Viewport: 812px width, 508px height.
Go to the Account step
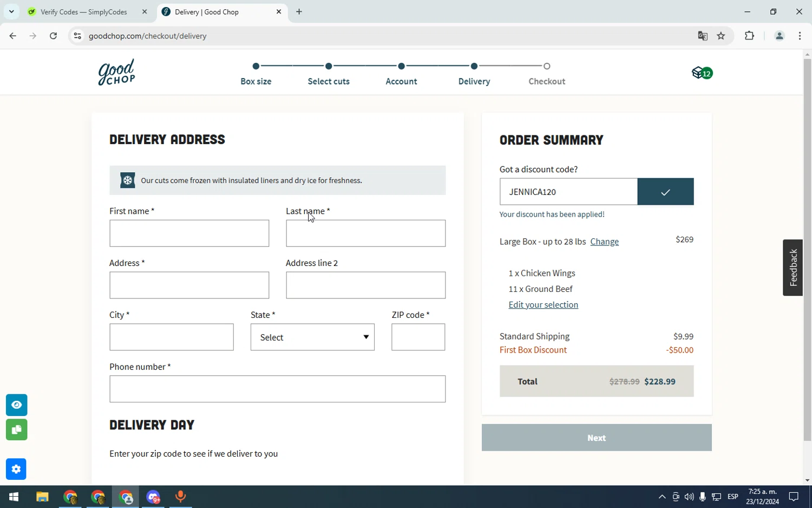[401, 81]
